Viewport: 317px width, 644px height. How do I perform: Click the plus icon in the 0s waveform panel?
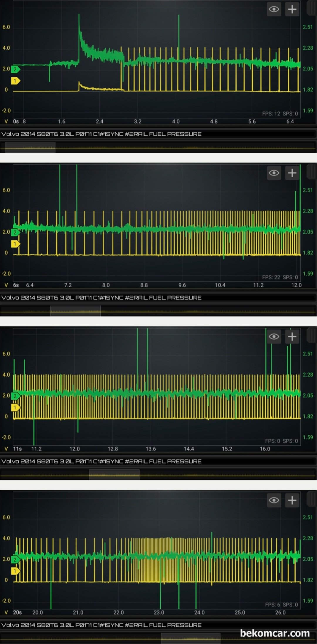(x=292, y=9)
